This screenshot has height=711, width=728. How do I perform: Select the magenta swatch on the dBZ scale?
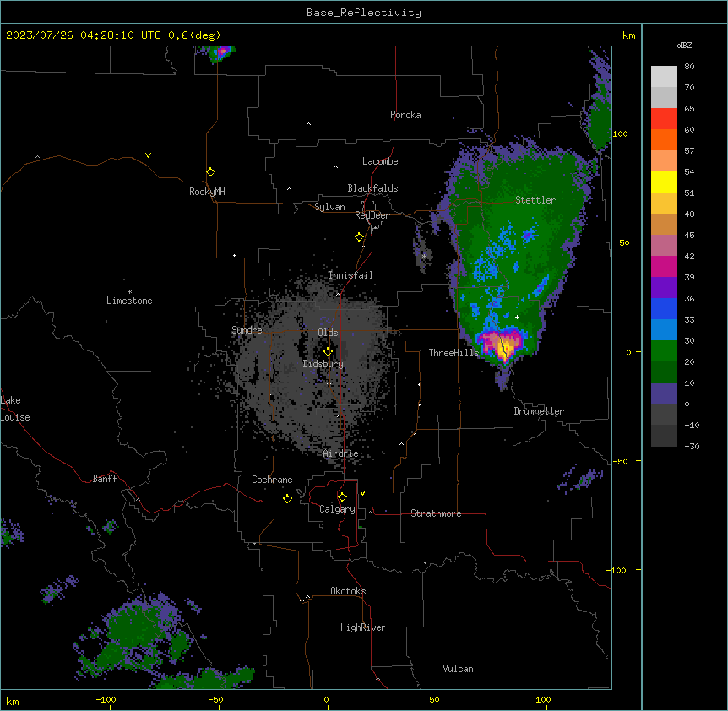664,266
